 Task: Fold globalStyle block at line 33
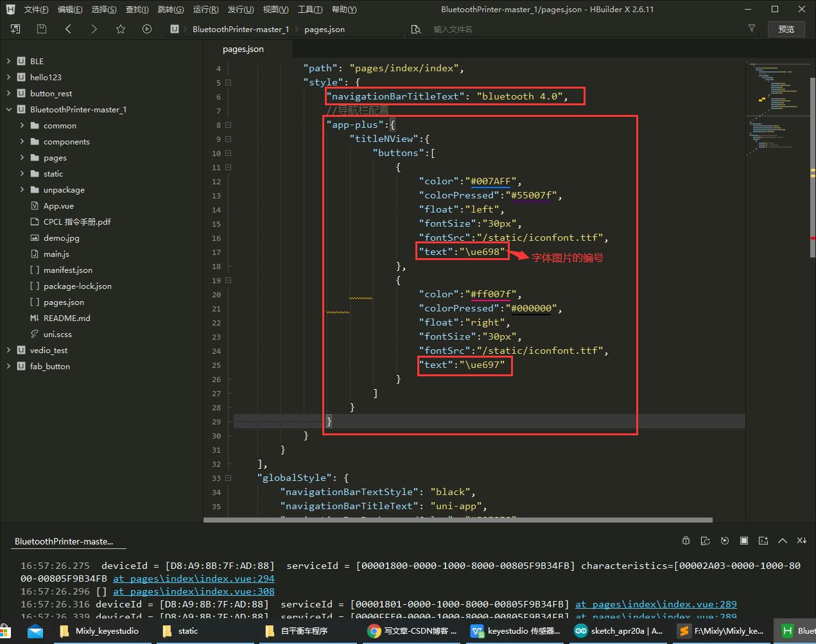(228, 478)
